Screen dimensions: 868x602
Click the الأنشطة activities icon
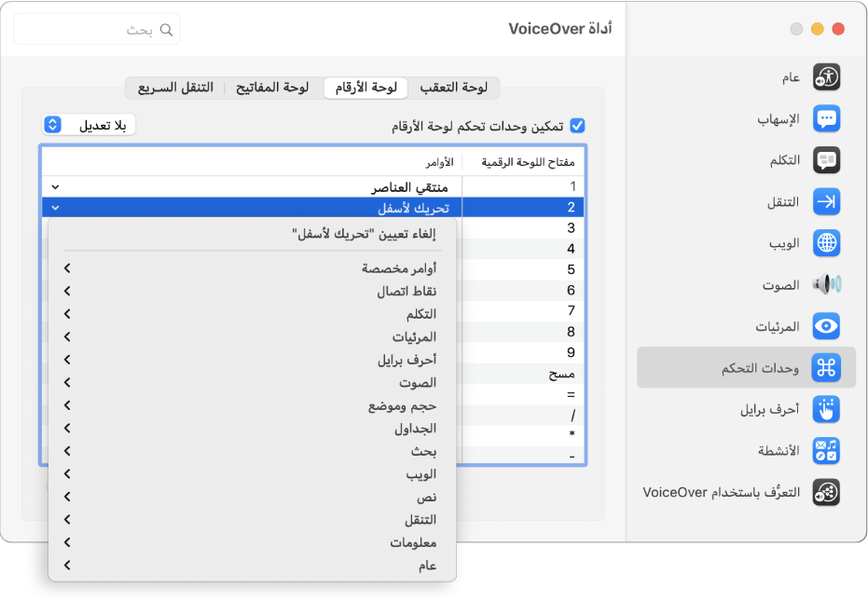click(x=825, y=450)
